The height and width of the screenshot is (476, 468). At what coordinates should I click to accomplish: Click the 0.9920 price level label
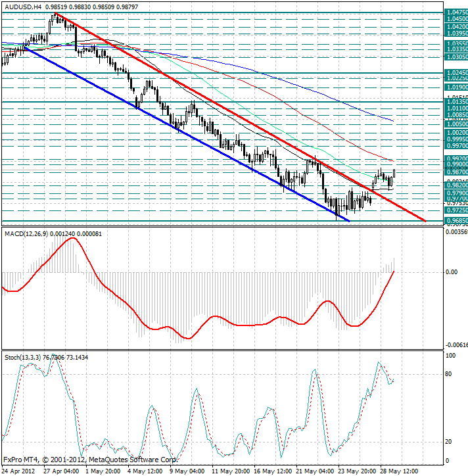[x=456, y=158]
